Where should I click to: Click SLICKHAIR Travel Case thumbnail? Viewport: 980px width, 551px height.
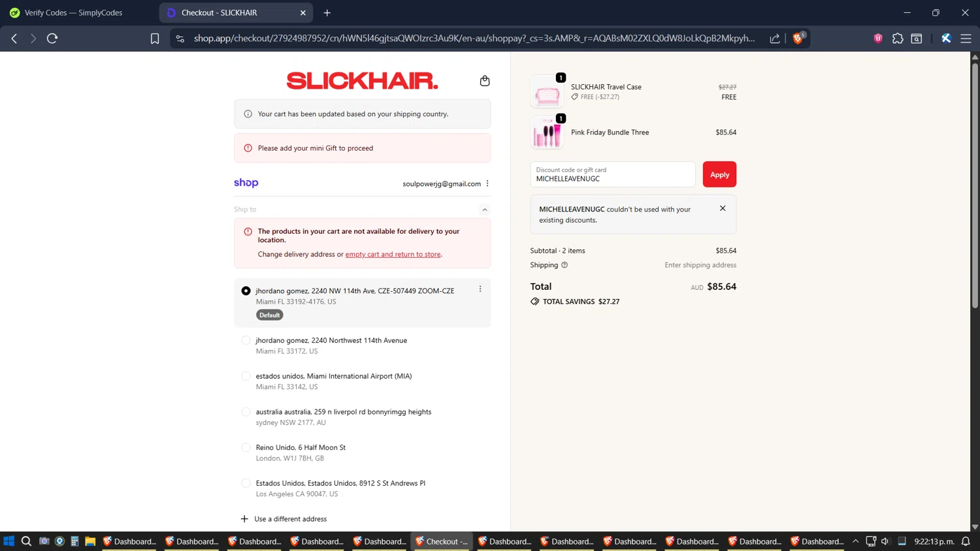[x=547, y=92]
